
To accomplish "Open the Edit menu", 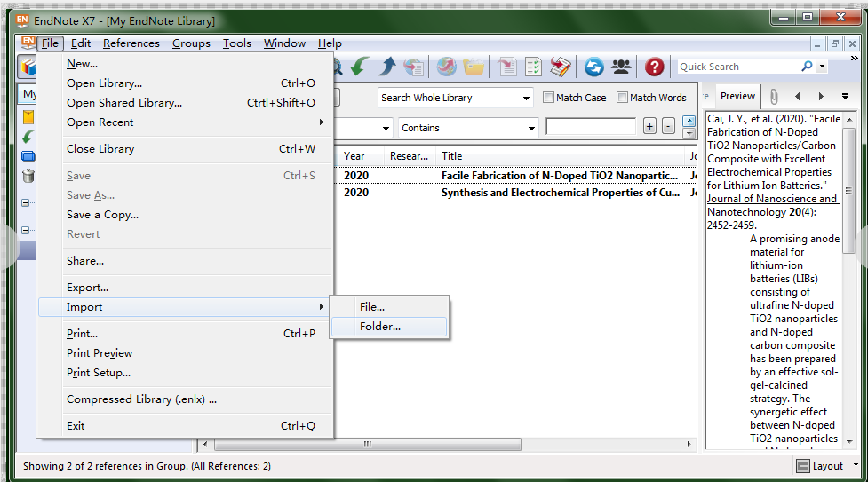I will 81,43.
